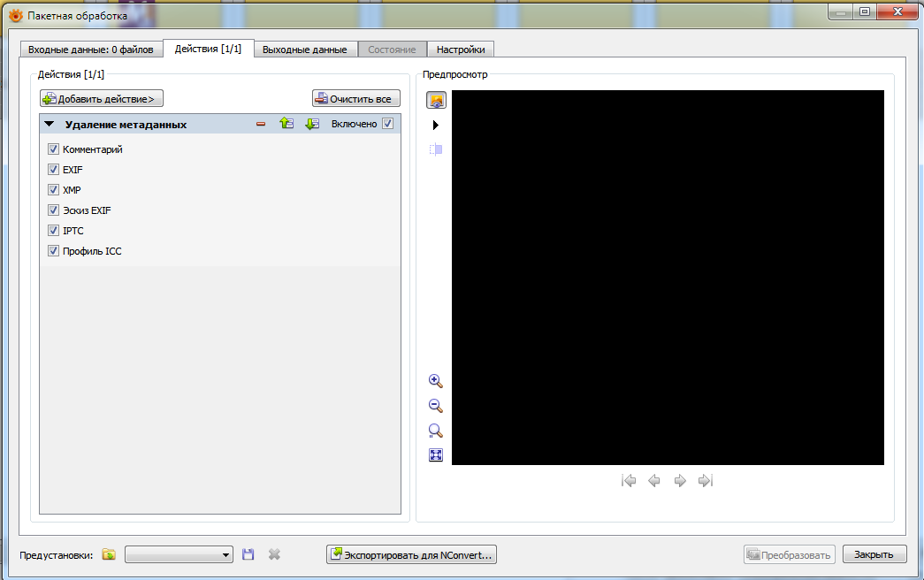Click Экспортировать для NConvert button
Screen dimensions: 924x580
coord(412,554)
